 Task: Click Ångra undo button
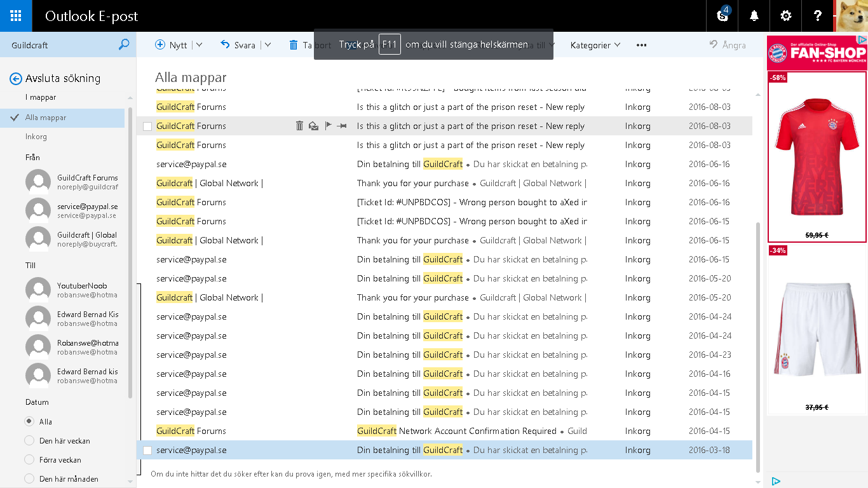(728, 45)
